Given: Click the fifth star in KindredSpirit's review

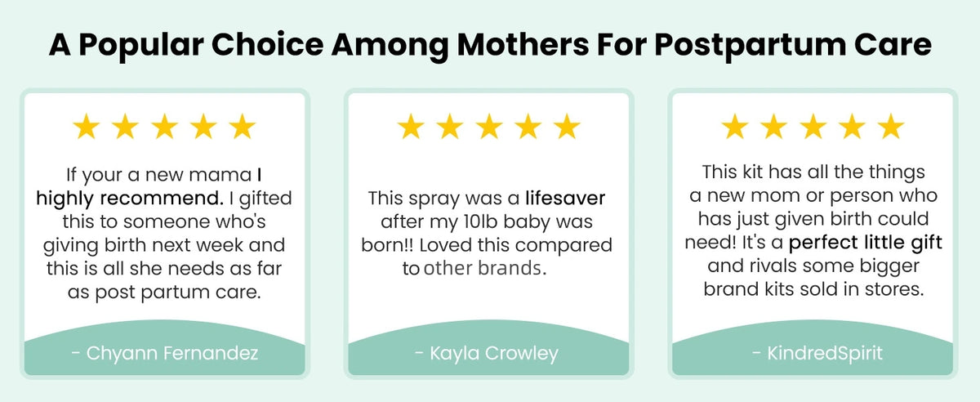Looking at the screenshot, I should pyautogui.click(x=891, y=127).
